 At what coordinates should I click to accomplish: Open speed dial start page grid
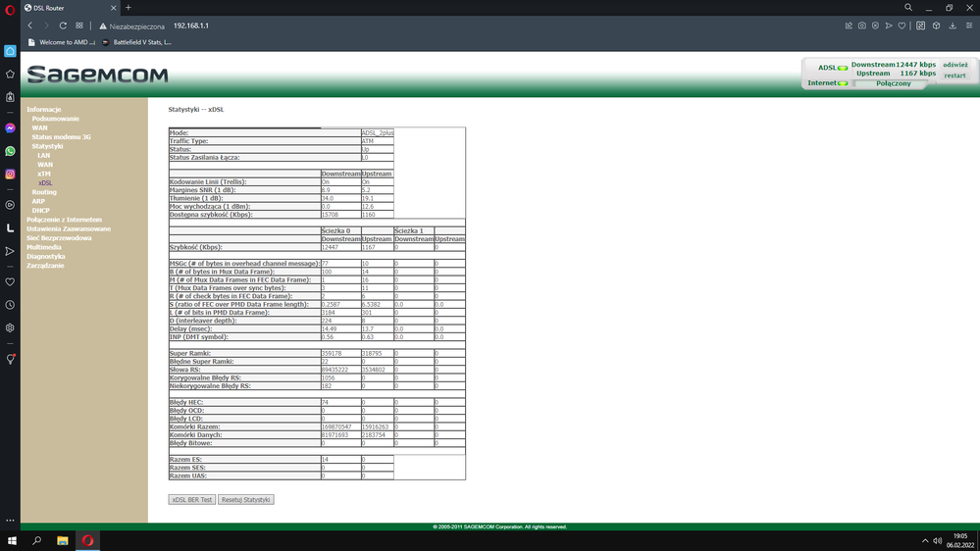click(x=79, y=25)
